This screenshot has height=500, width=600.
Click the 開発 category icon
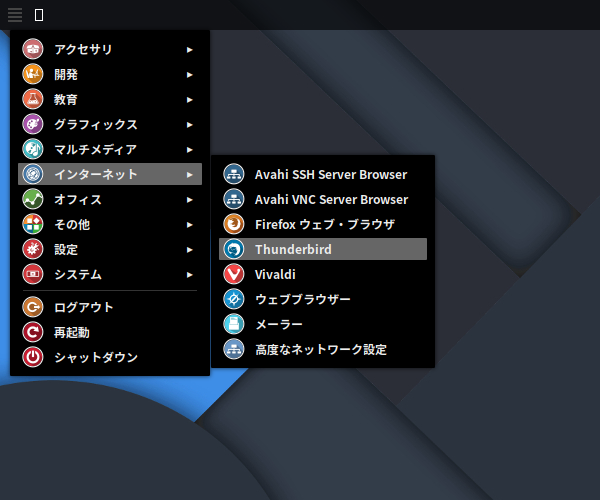[33, 74]
